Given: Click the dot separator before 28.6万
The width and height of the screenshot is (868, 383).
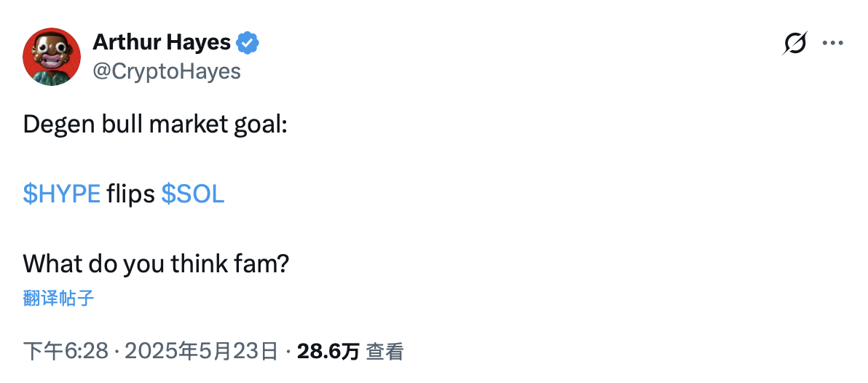Looking at the screenshot, I should pyautogui.click(x=288, y=352).
